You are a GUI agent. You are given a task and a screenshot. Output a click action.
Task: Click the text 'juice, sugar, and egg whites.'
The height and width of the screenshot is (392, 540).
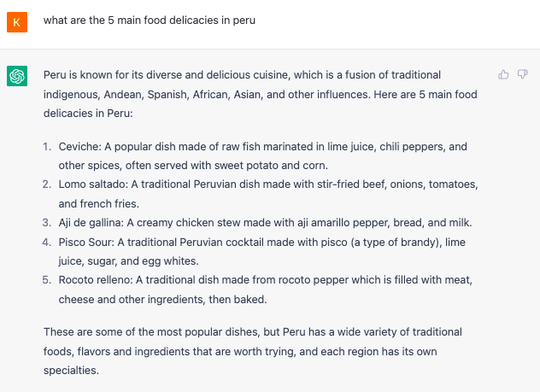pyautogui.click(x=128, y=260)
